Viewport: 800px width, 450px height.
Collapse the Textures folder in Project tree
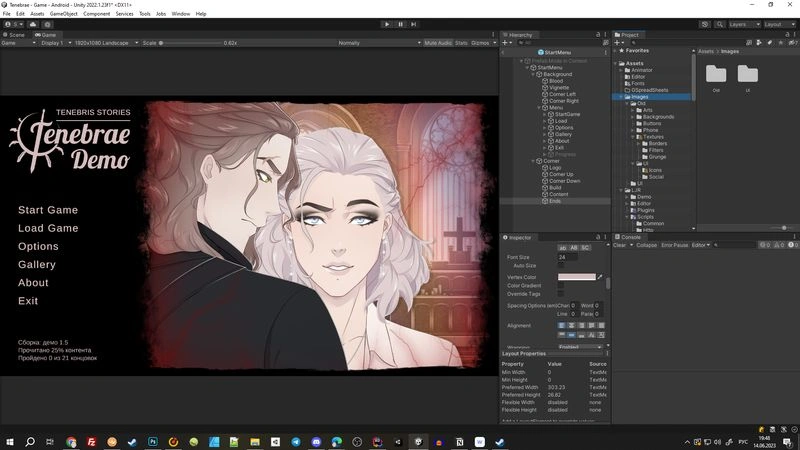633,137
